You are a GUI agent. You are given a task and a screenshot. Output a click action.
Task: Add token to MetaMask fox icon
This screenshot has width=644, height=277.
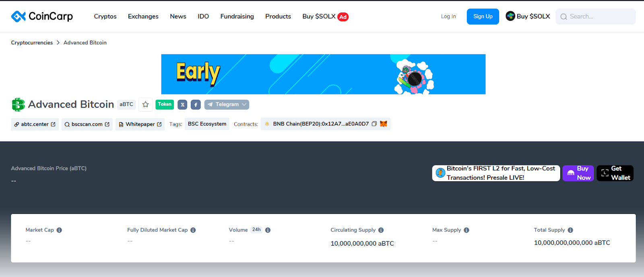[x=384, y=124]
